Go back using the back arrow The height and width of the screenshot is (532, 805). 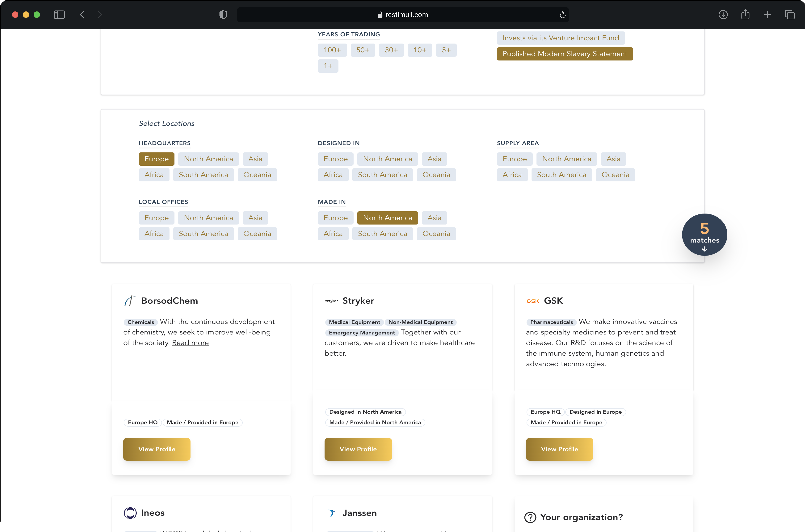82,15
